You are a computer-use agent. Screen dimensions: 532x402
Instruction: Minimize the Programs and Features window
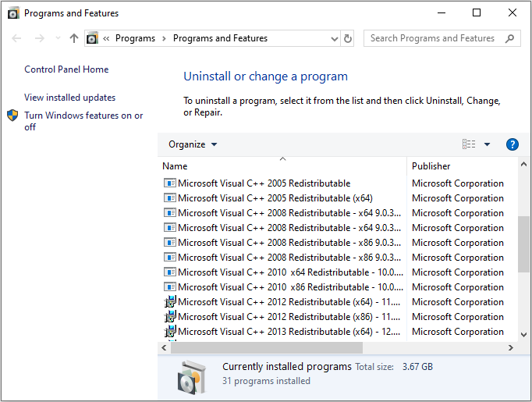[442, 13]
